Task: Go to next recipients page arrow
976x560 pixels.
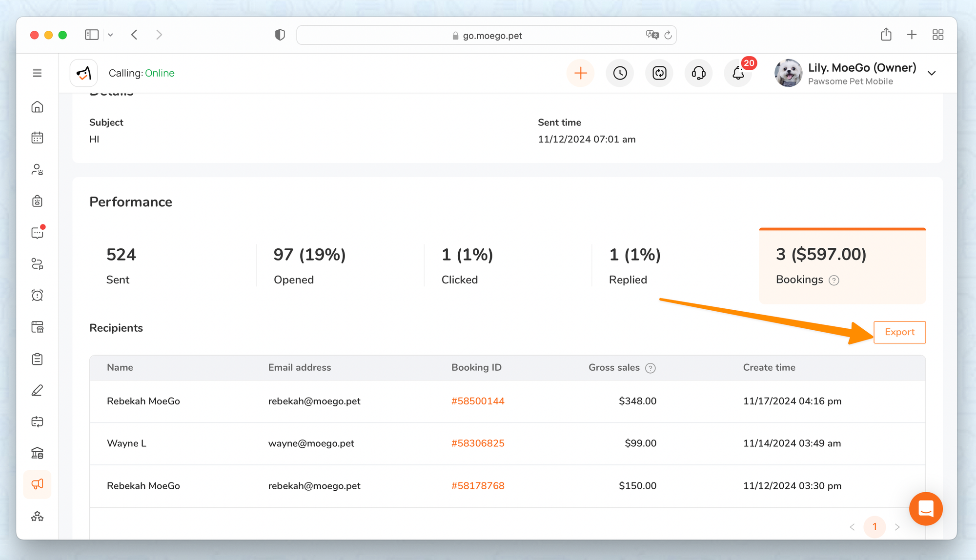Action: [897, 527]
